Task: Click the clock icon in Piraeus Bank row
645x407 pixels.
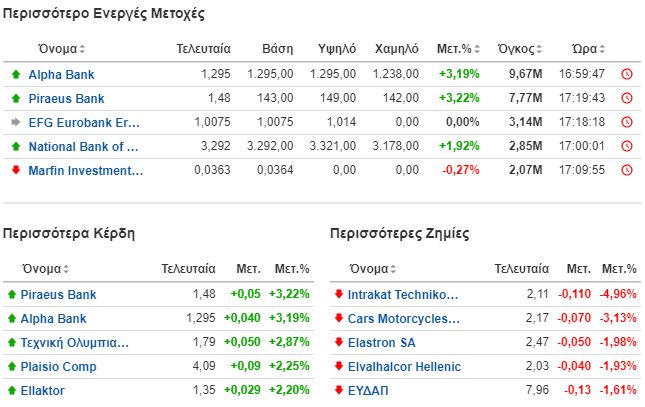Action: pyautogui.click(x=627, y=98)
